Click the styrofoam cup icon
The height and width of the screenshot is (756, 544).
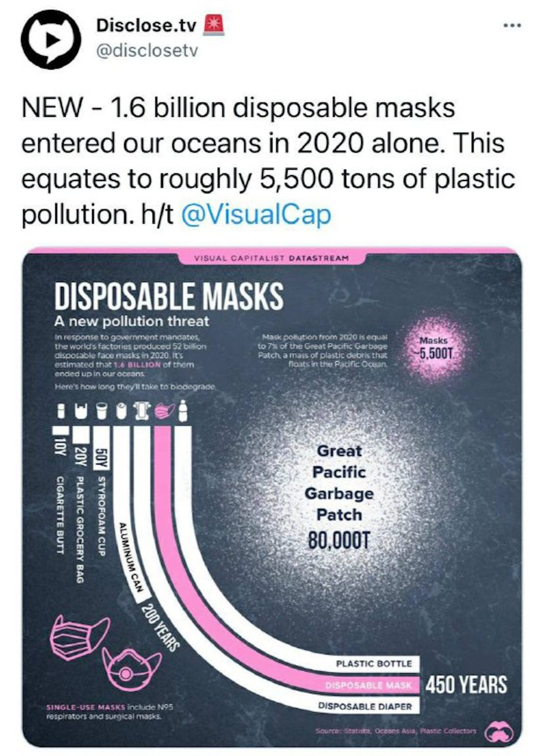coord(102,411)
